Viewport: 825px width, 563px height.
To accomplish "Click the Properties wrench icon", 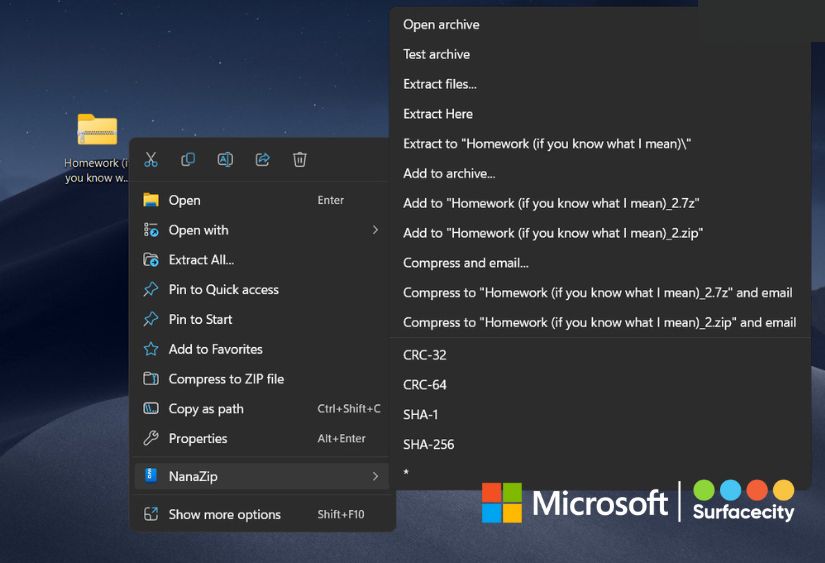I will pyautogui.click(x=151, y=439).
